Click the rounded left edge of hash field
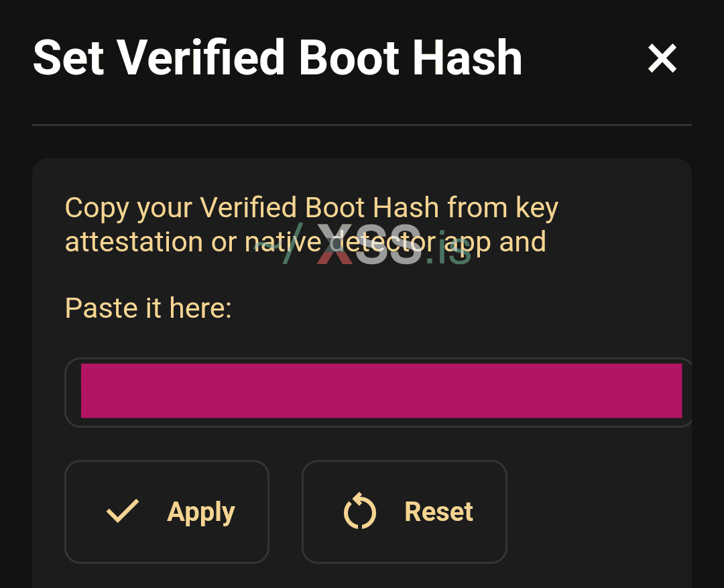Viewport: 724px width, 588px height. click(72, 392)
